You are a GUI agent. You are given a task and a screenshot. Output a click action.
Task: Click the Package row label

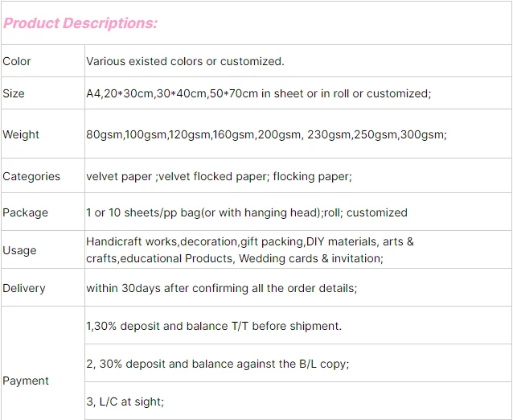tap(26, 212)
